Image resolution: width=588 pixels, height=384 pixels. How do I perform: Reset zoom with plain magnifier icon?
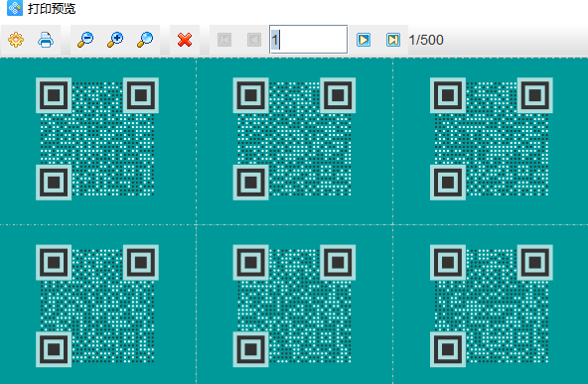click(145, 40)
